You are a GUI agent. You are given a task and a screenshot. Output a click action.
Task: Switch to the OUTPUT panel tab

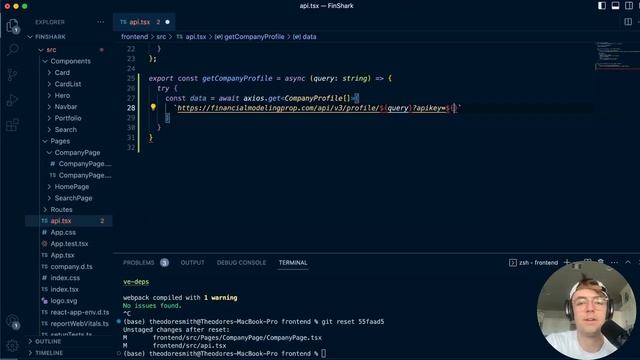192,262
